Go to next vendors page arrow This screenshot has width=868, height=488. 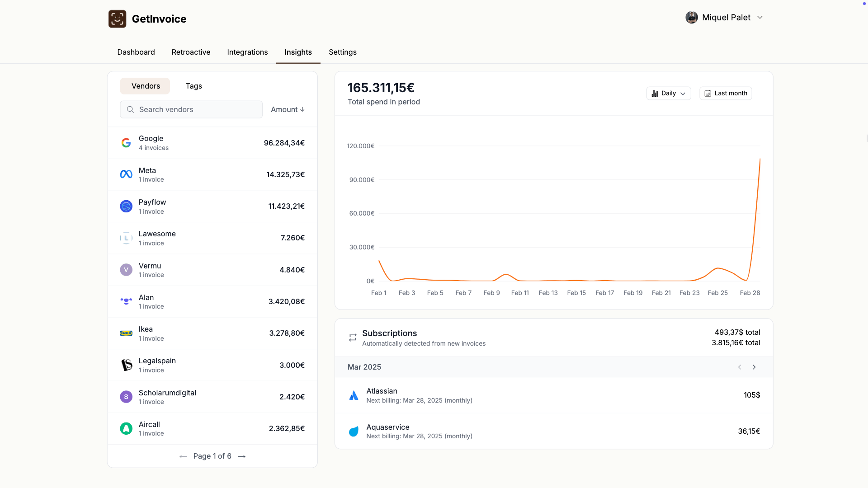242,456
